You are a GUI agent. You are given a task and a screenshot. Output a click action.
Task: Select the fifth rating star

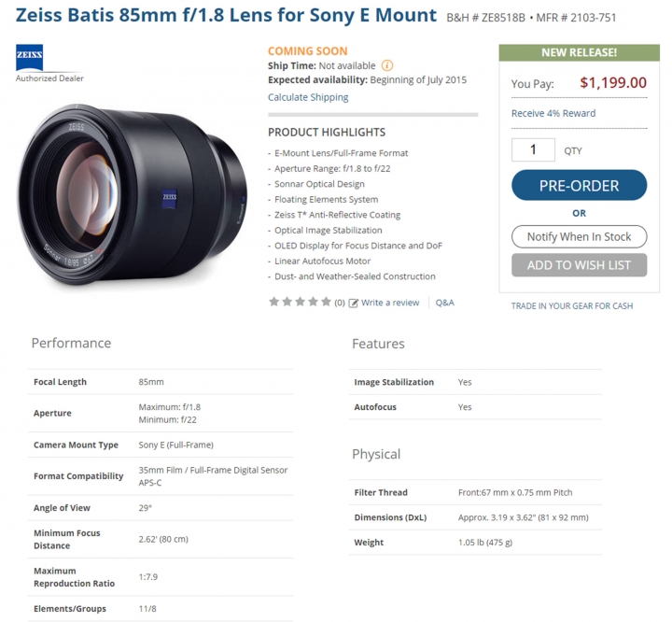coord(326,302)
